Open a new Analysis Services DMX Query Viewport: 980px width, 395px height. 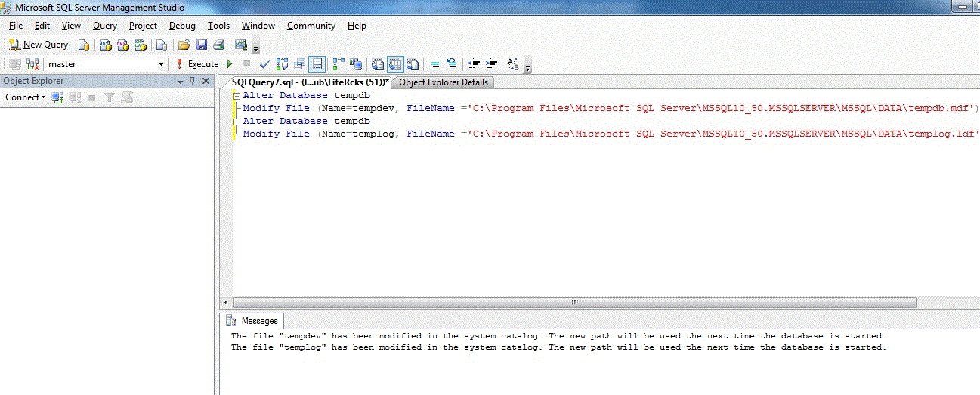pyautogui.click(x=123, y=45)
